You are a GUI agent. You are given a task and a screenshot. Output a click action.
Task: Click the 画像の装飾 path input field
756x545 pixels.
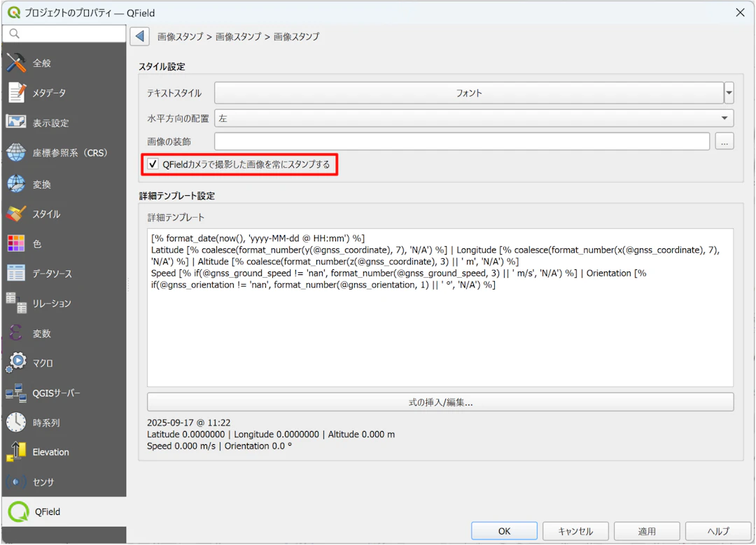pos(462,141)
